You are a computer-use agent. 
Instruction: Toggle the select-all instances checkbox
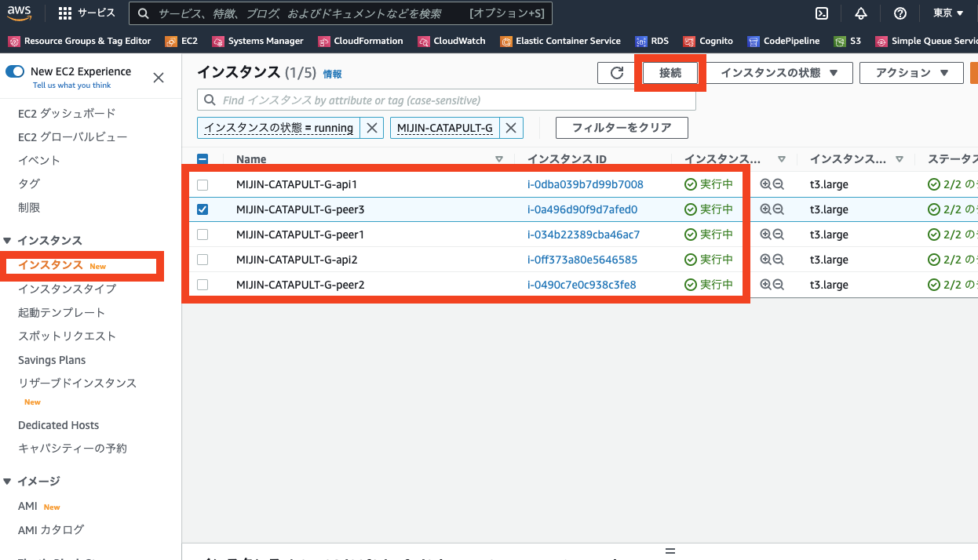pos(203,159)
